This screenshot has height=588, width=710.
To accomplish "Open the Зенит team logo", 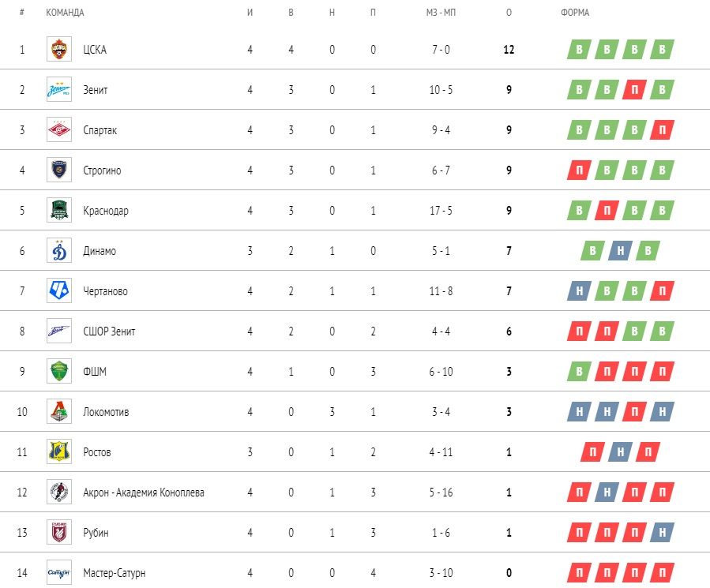I will click(59, 89).
